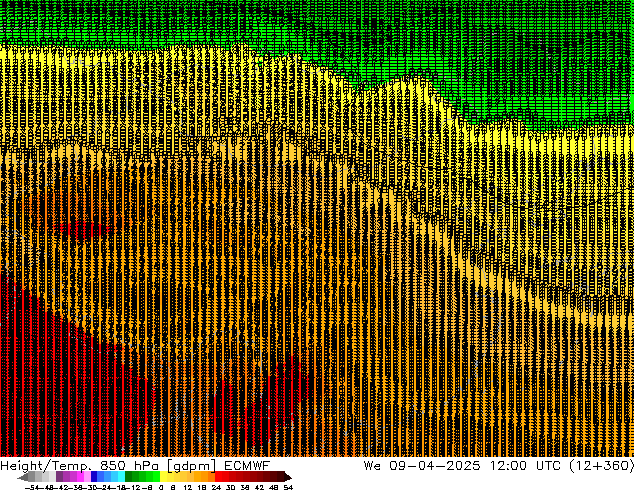Viewport: 634px width, 490px height.
Task: Click the green segment of the color legend
Action: pos(142,477)
